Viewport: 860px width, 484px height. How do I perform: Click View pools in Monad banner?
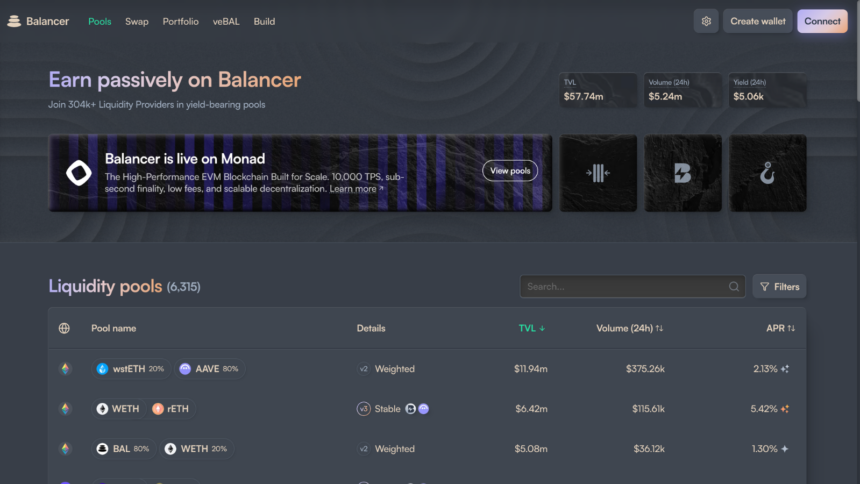click(510, 171)
